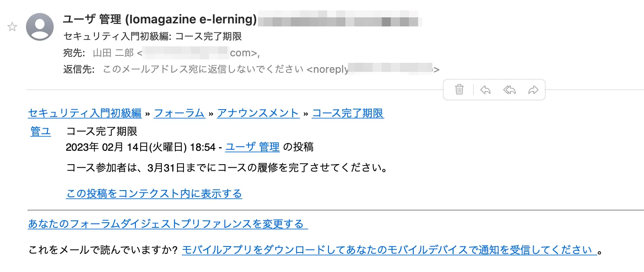Click the sender's avatar icon
Viewport: 644px width, 272px height.
(x=40, y=27)
